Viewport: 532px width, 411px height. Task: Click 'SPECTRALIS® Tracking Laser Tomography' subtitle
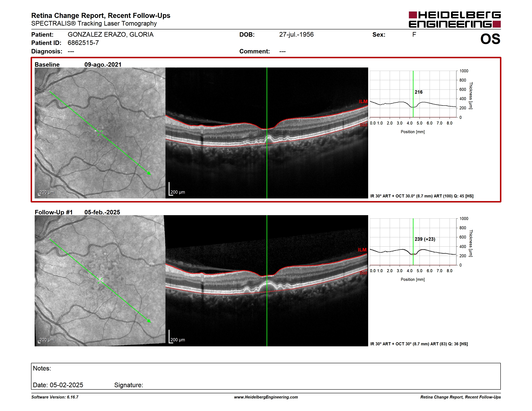coord(94,23)
